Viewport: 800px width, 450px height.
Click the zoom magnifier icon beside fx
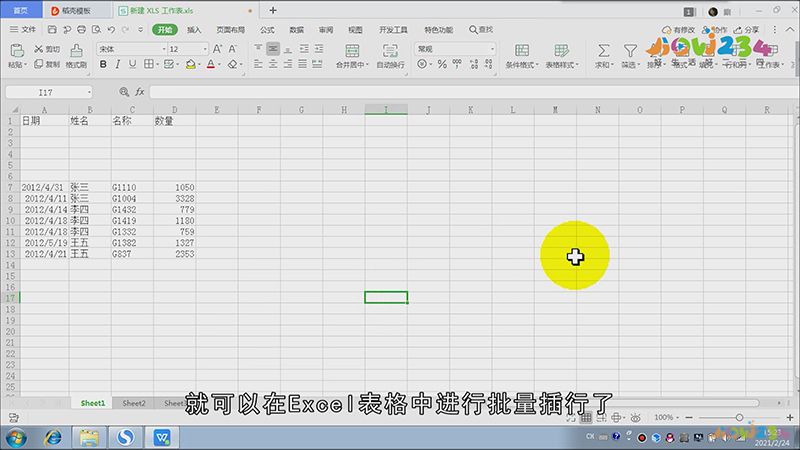coord(124,92)
